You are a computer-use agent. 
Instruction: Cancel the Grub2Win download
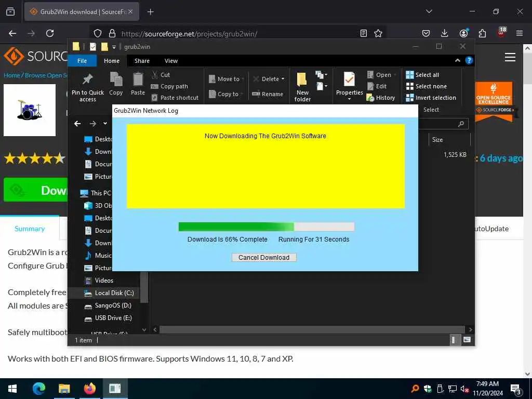(x=263, y=258)
